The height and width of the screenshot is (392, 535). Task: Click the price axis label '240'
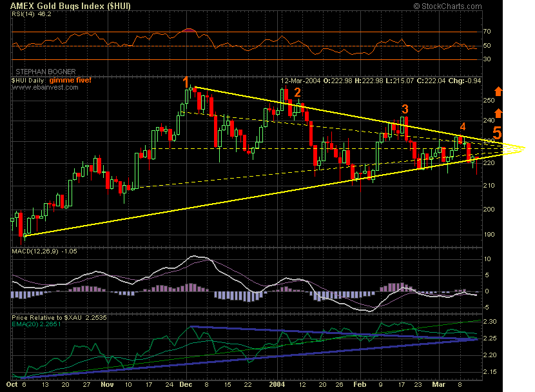pyautogui.click(x=489, y=120)
